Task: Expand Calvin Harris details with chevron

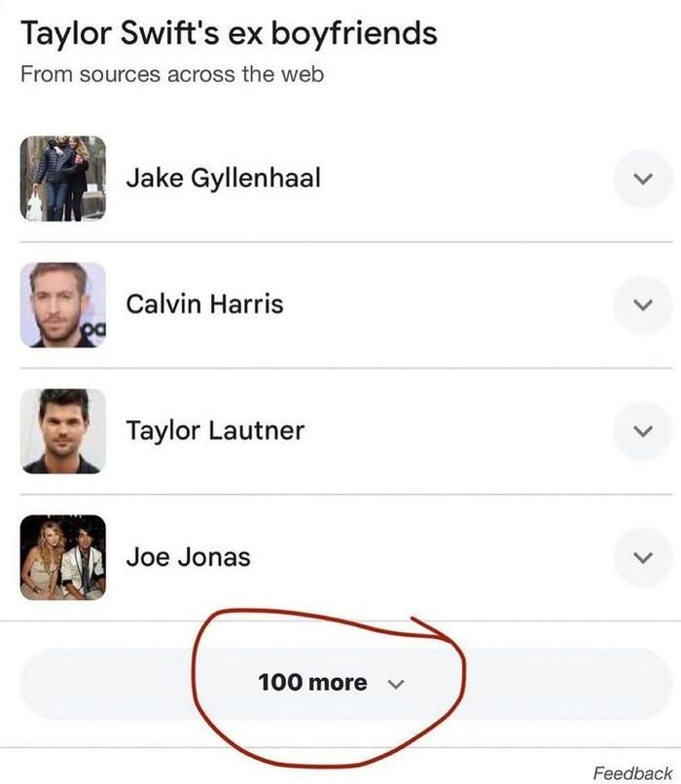Action: click(642, 304)
